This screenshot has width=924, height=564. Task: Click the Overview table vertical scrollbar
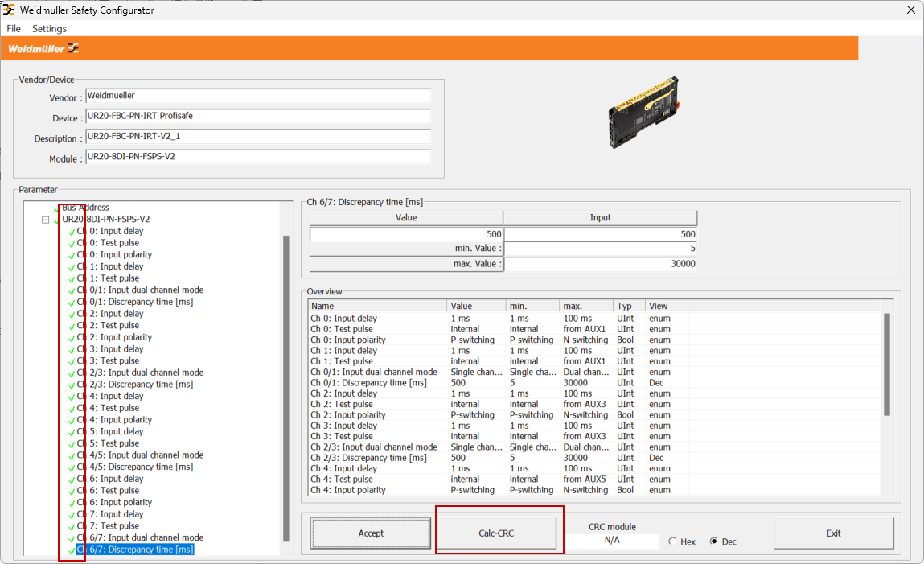coord(887,364)
